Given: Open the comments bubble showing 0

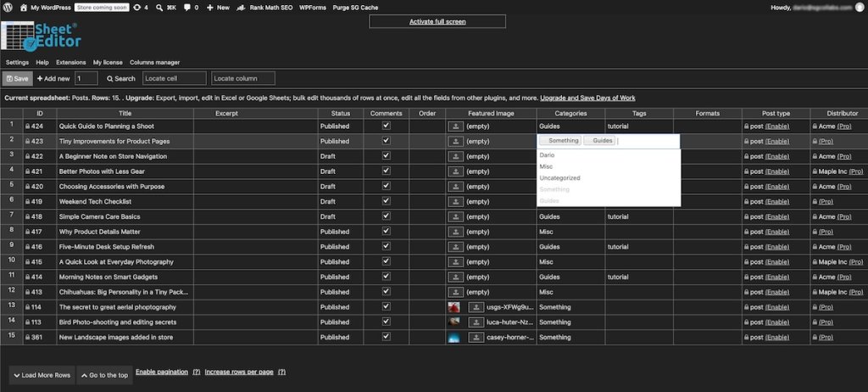Looking at the screenshot, I should (191, 8).
